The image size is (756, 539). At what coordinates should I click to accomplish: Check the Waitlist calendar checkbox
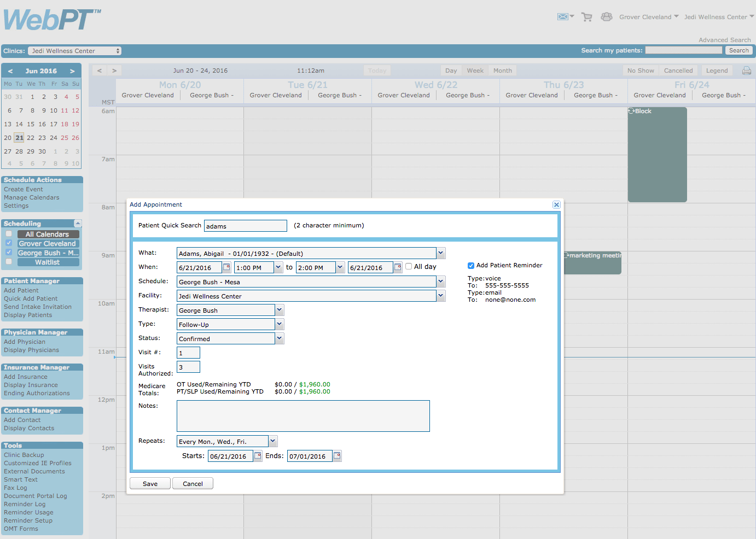(9, 262)
